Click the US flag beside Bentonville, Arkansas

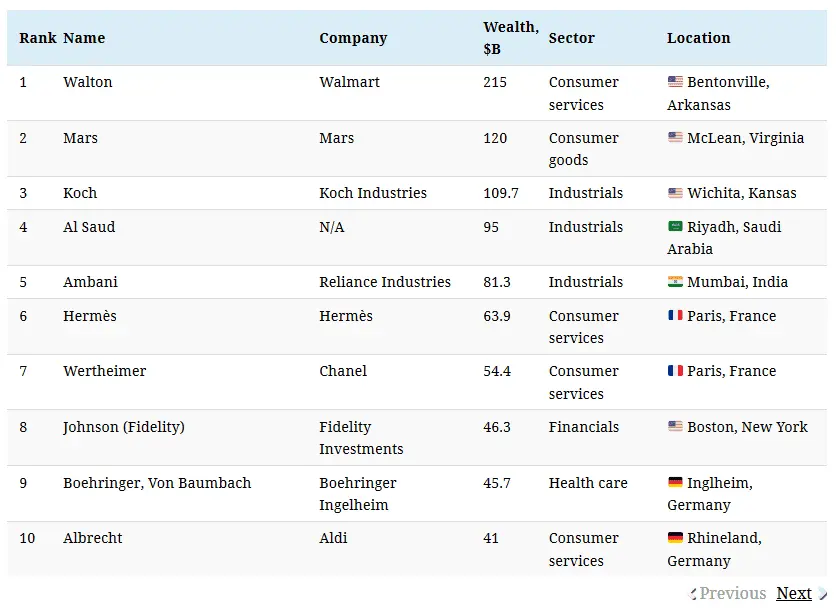[675, 82]
